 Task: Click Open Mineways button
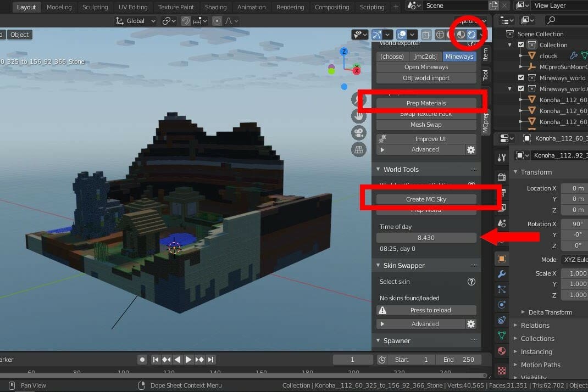[x=426, y=67]
